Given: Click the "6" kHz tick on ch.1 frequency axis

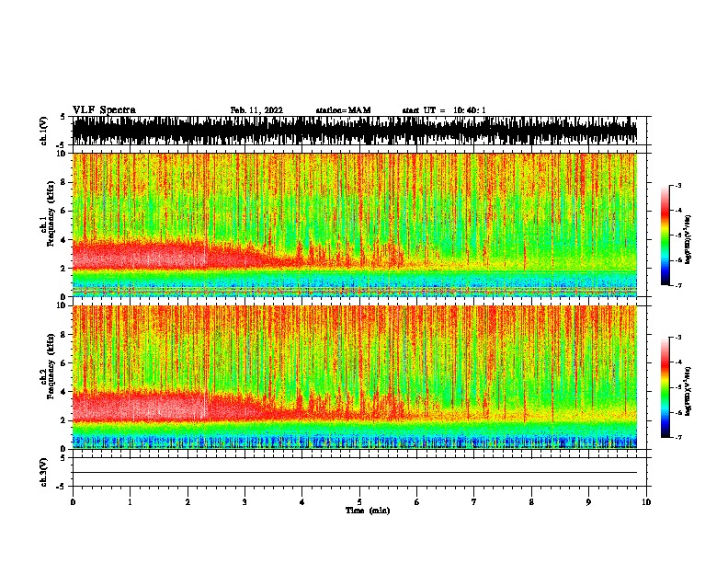Looking at the screenshot, I should coord(63,212).
